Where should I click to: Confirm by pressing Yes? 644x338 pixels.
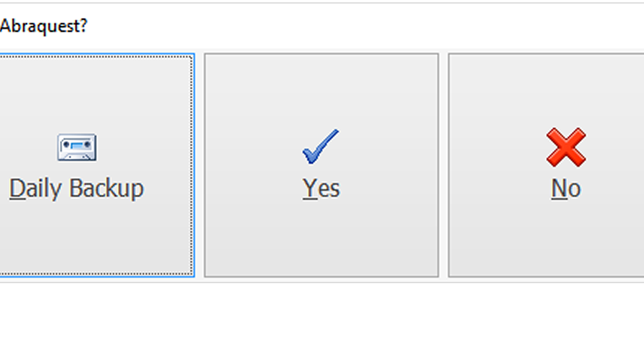click(x=321, y=165)
